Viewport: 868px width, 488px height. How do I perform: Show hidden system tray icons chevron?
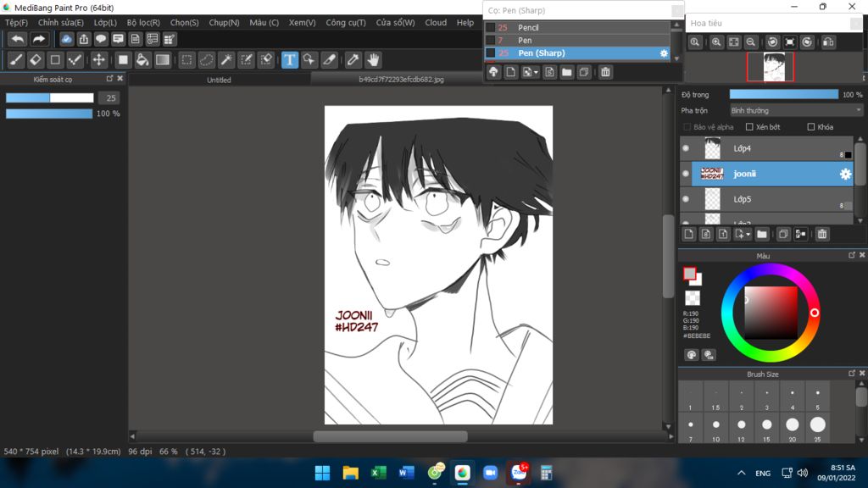741,473
